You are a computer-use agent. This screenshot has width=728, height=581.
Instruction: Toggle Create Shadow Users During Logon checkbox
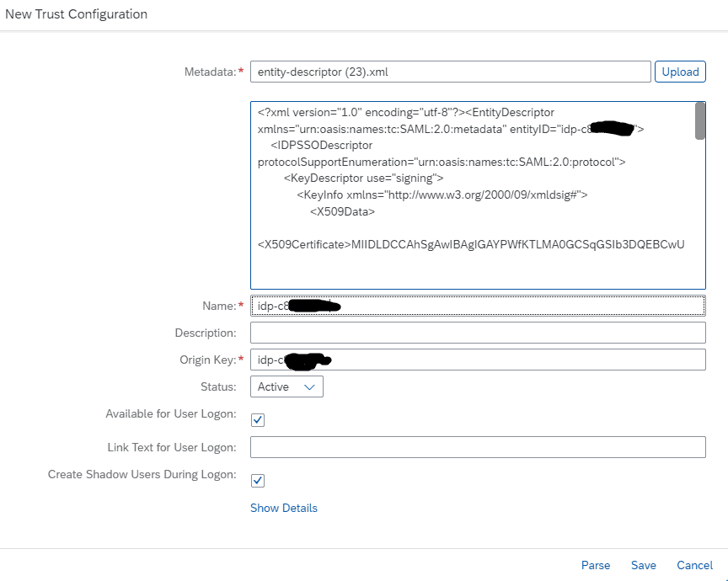[x=258, y=480]
